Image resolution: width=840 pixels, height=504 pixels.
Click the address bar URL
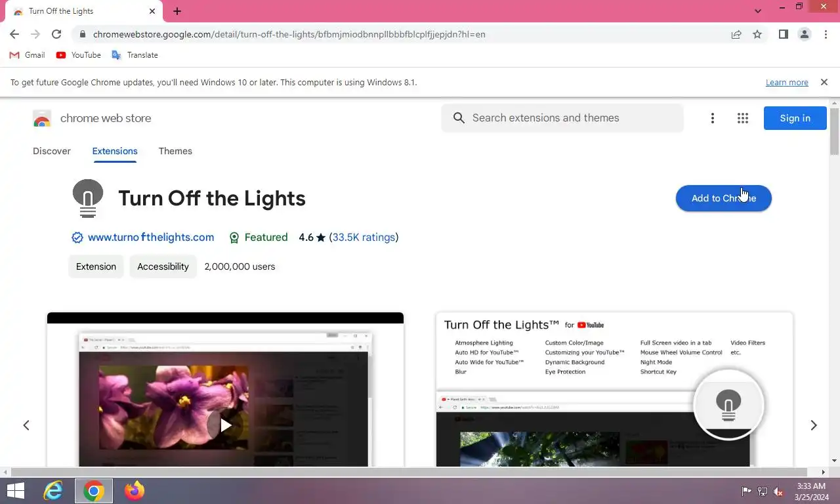(x=289, y=34)
